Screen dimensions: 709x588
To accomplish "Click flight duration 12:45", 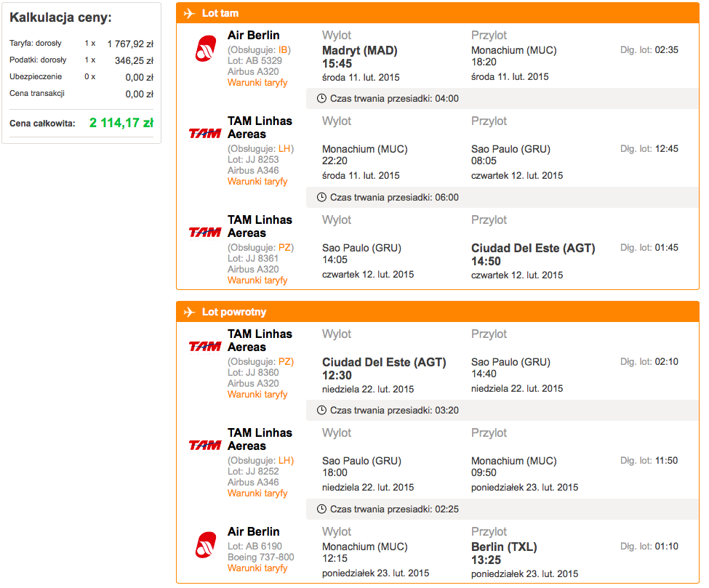I will pyautogui.click(x=667, y=149).
